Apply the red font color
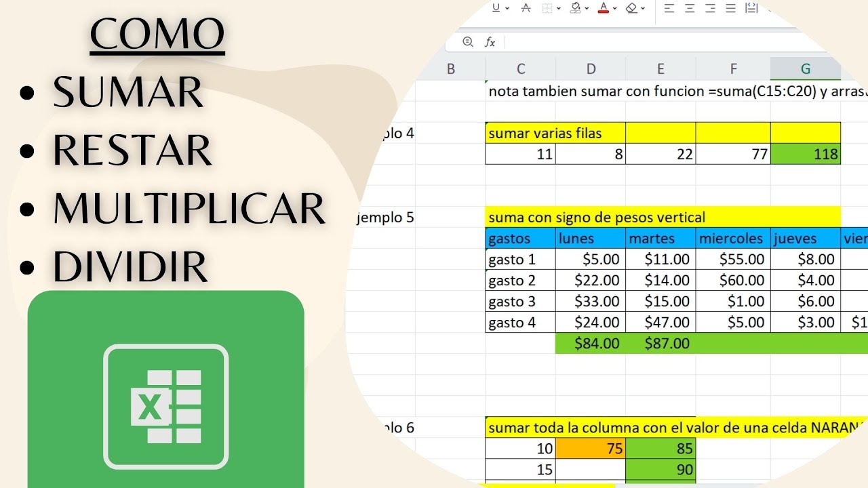Image resolution: width=868 pixels, height=488 pixels. click(x=604, y=8)
